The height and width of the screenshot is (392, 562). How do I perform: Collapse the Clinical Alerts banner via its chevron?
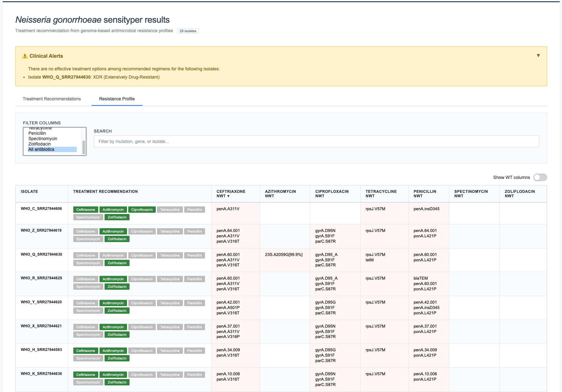pos(538,55)
